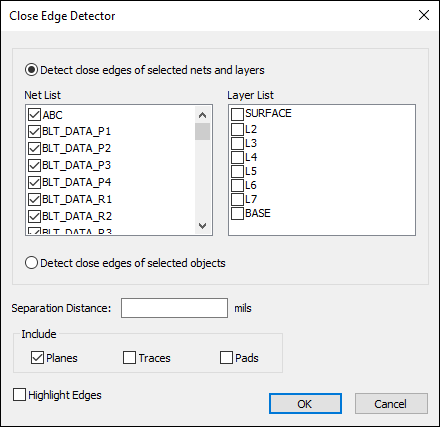Image resolution: width=440 pixels, height=427 pixels.
Task: Click the BLT_DATA_P4 net name text
Action: 77,182
